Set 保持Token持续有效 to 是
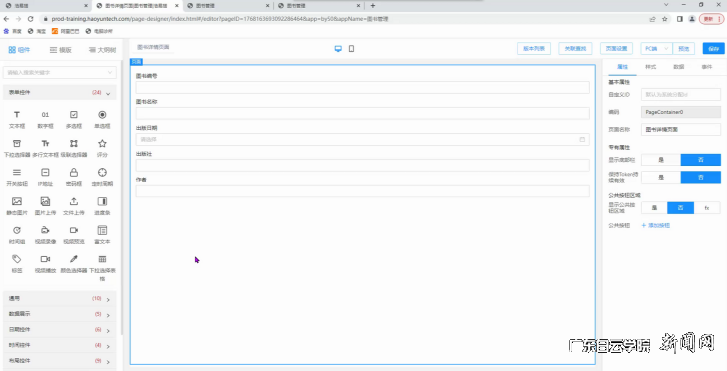The height and width of the screenshot is (371, 727). point(661,177)
